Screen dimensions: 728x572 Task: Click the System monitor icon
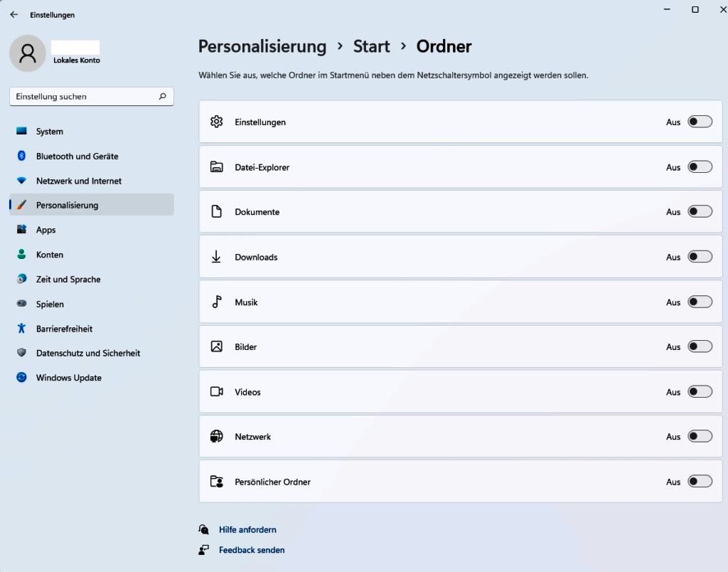pyautogui.click(x=21, y=131)
